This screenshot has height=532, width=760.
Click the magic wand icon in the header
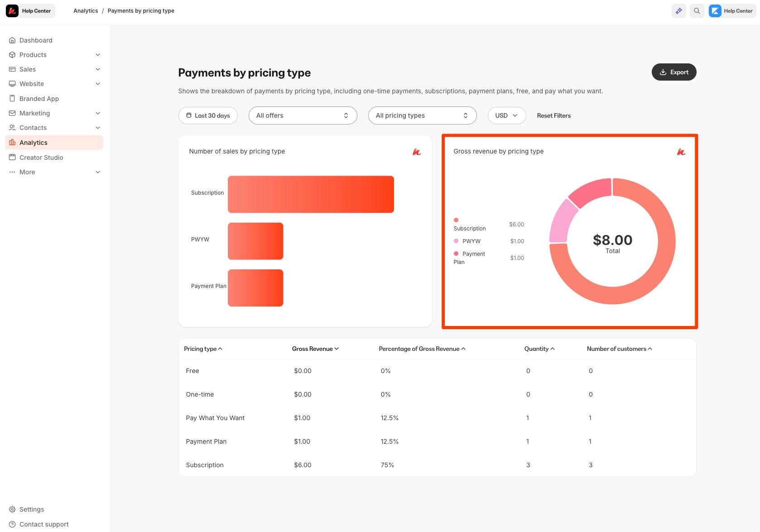pyautogui.click(x=678, y=10)
